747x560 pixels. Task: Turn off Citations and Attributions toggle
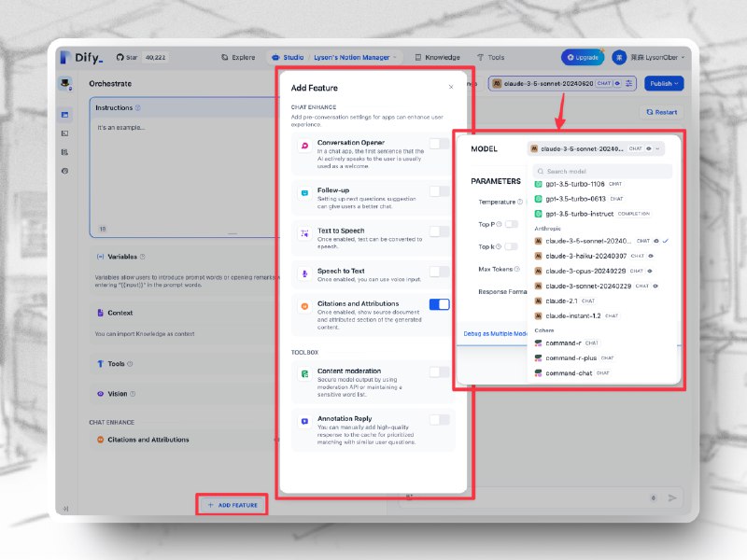point(439,304)
